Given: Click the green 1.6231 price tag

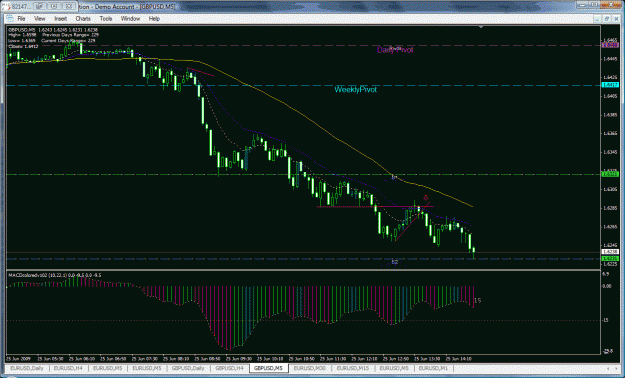Looking at the screenshot, I should (610, 259).
